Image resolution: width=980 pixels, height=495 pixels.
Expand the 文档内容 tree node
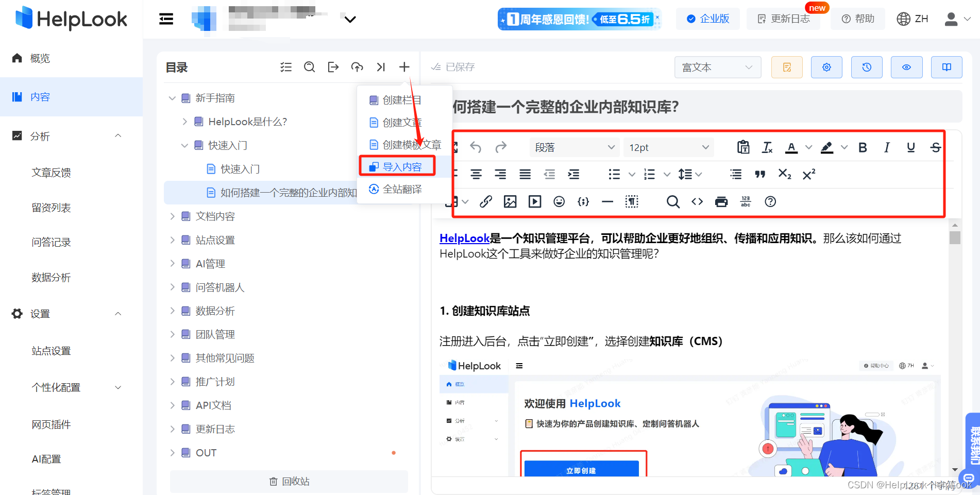click(x=172, y=216)
